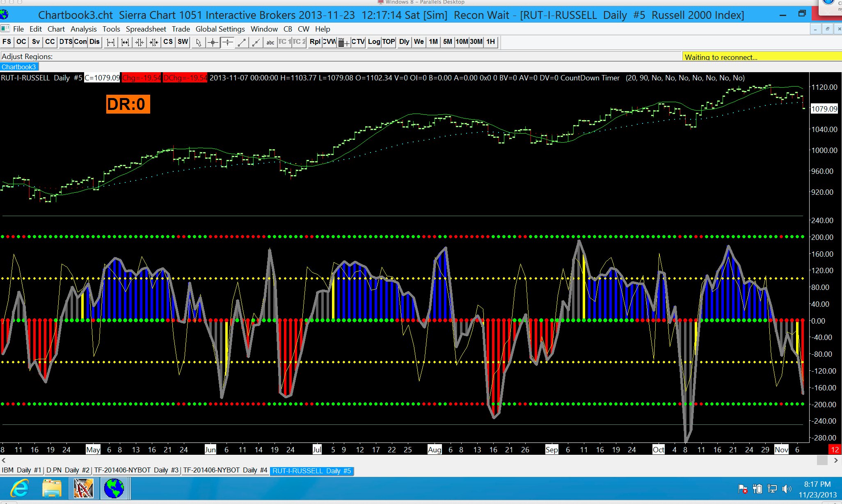Activate the chart crosshair tool
The height and width of the screenshot is (504, 842).
(213, 42)
